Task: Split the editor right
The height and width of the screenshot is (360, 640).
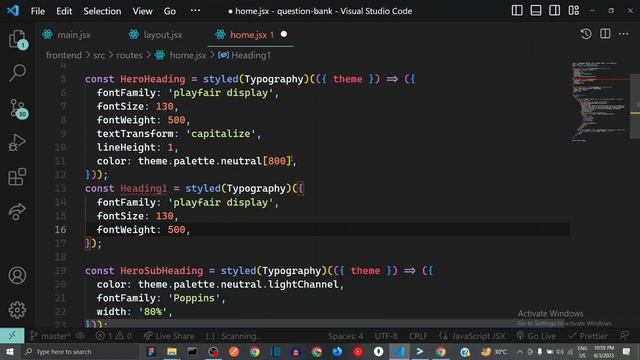Action: 605,34
